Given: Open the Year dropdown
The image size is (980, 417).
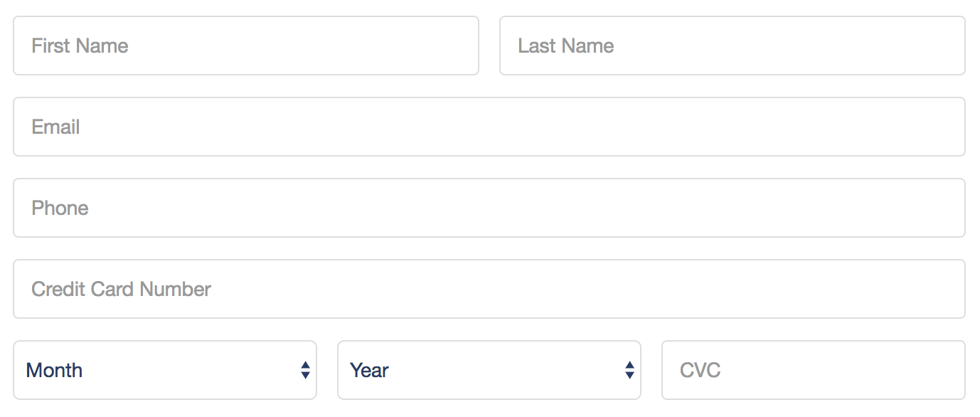Looking at the screenshot, I should tap(489, 370).
